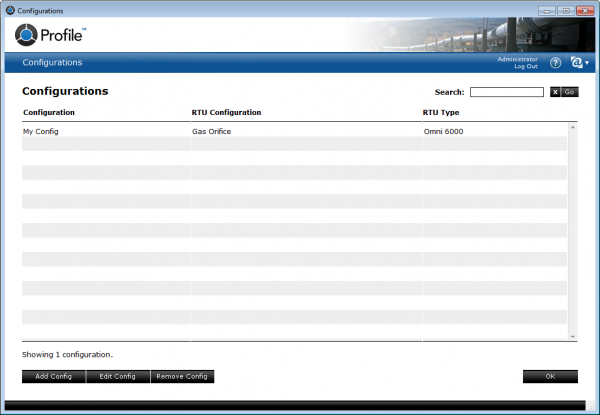
Task: Click the Profile logo
Action: (x=50, y=35)
